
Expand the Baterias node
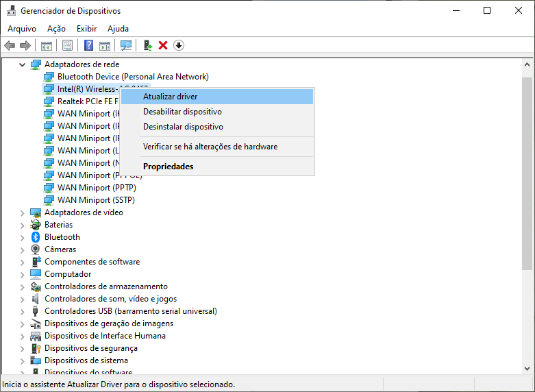coord(22,225)
